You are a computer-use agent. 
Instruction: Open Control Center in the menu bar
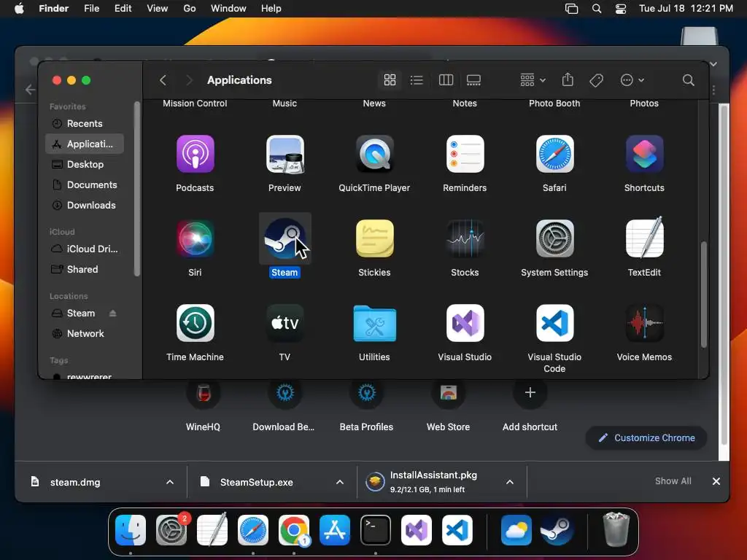tap(621, 9)
